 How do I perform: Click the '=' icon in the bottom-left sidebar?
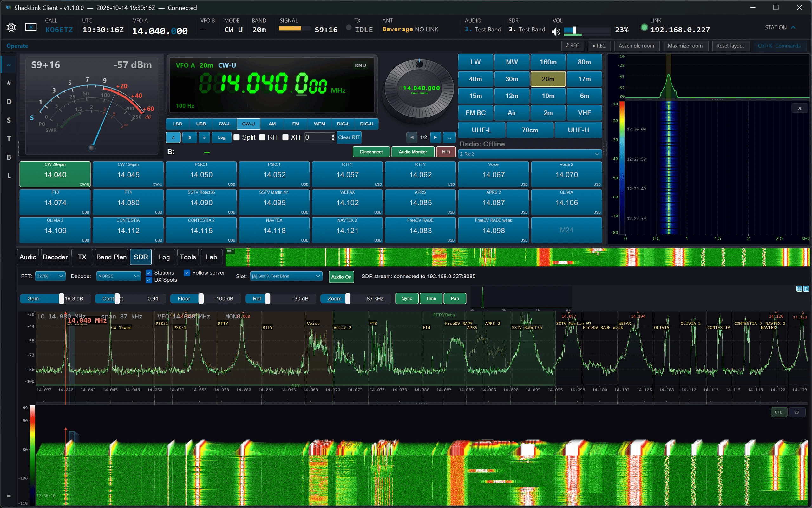click(9, 496)
